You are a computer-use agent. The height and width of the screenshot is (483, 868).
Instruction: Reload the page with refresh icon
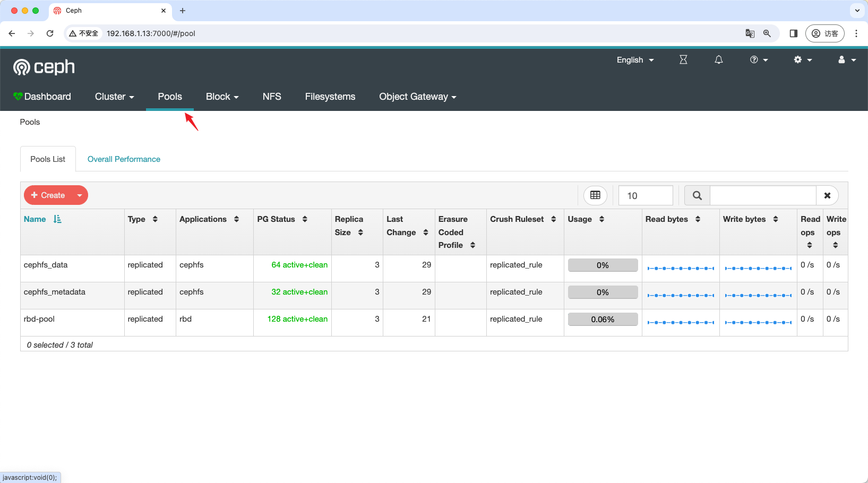pos(50,33)
